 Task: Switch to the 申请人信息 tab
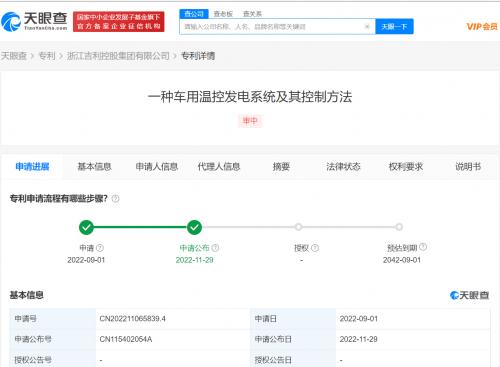coord(157,166)
